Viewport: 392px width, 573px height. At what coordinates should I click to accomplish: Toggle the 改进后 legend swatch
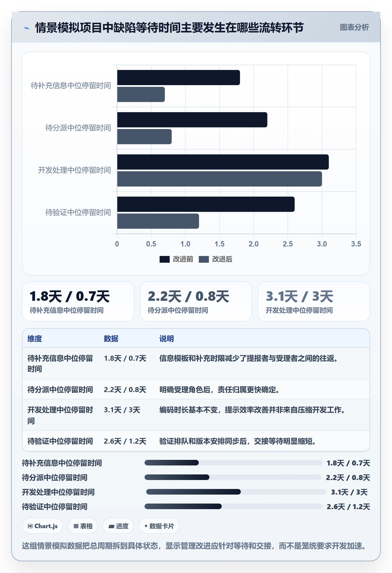(x=204, y=259)
